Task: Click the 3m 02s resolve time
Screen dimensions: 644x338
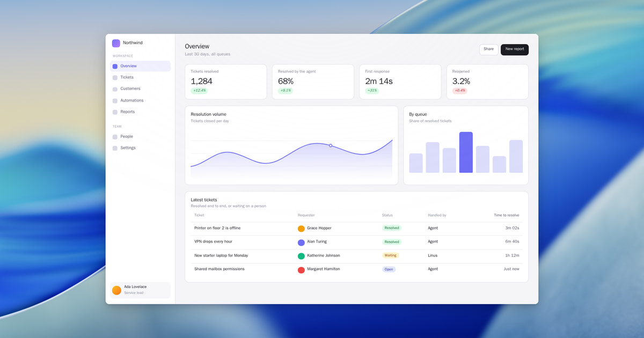Action: coord(512,228)
